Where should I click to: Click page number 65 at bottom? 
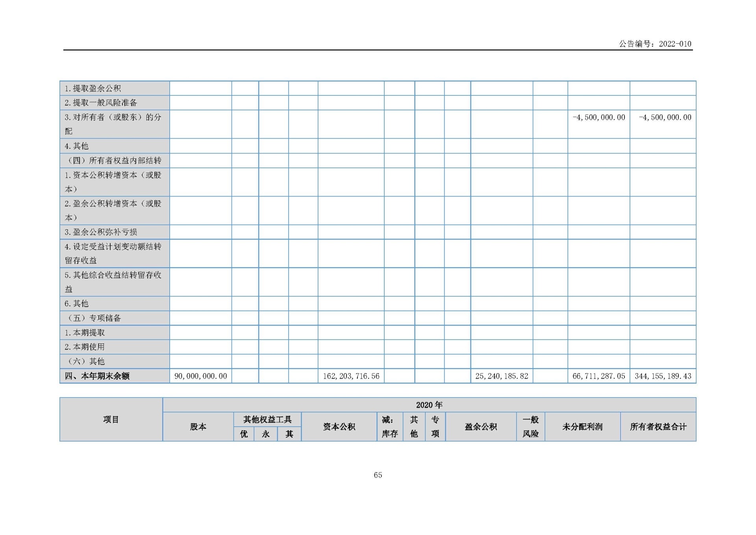point(378,475)
